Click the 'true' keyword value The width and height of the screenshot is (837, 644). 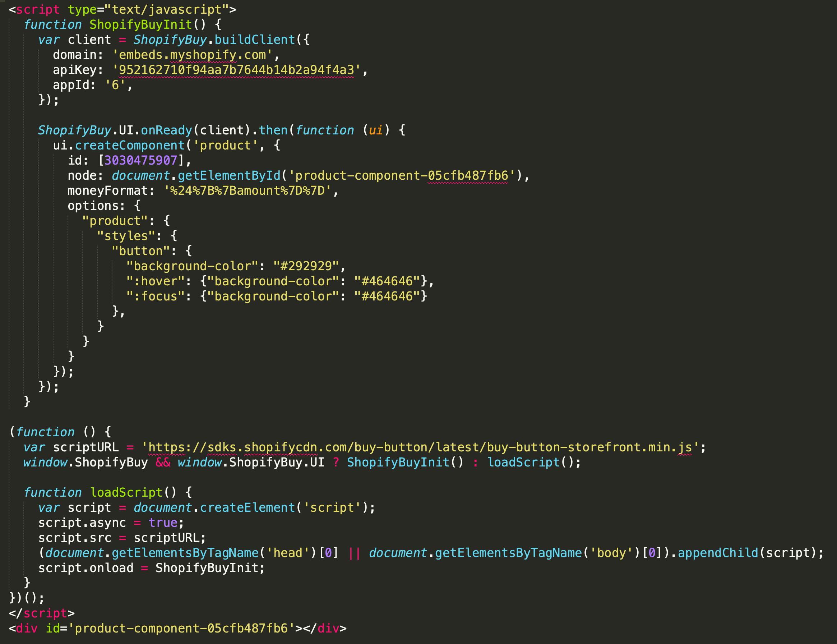(163, 523)
